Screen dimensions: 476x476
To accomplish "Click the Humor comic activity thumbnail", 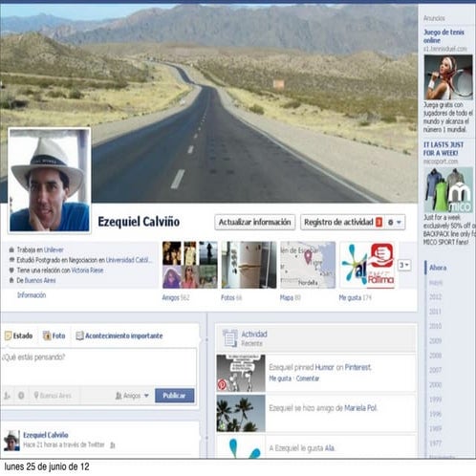I will pos(241,373).
